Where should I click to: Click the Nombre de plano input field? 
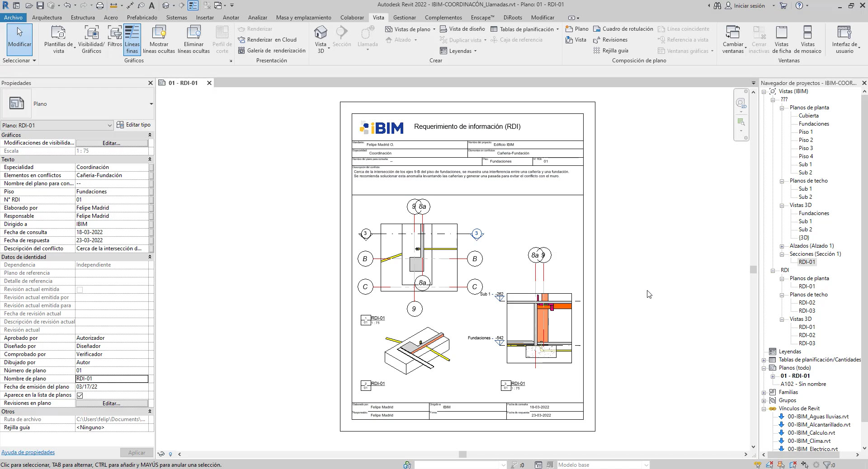click(111, 379)
